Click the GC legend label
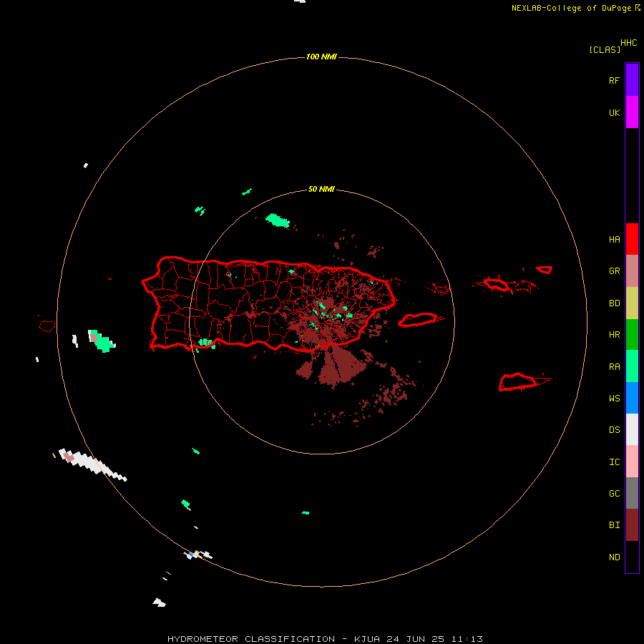The image size is (644, 644). (614, 494)
